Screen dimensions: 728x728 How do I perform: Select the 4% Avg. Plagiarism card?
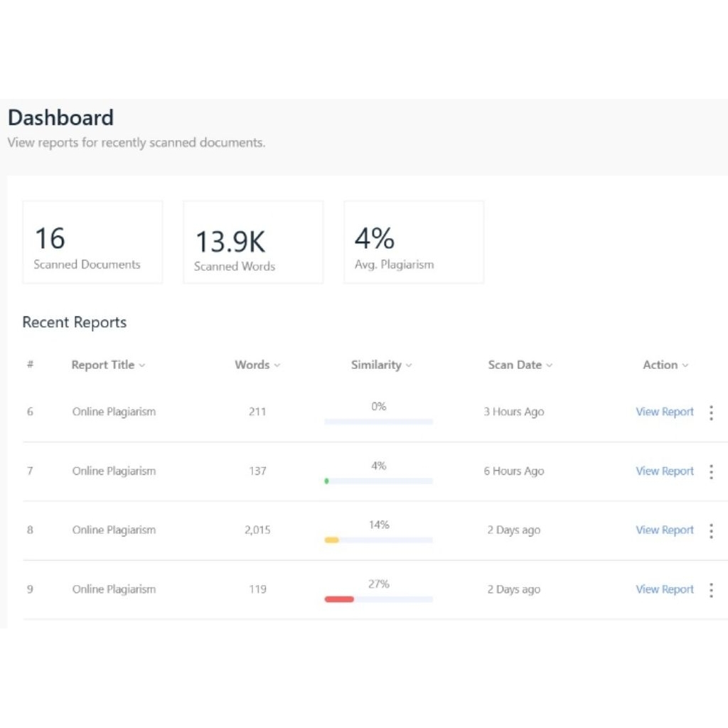414,242
